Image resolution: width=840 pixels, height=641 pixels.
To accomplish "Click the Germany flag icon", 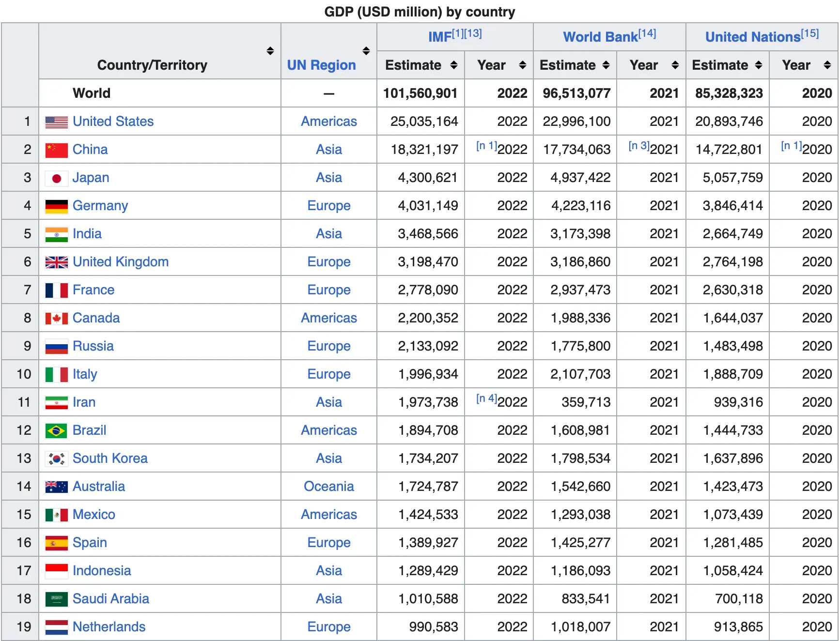I will coord(56,207).
